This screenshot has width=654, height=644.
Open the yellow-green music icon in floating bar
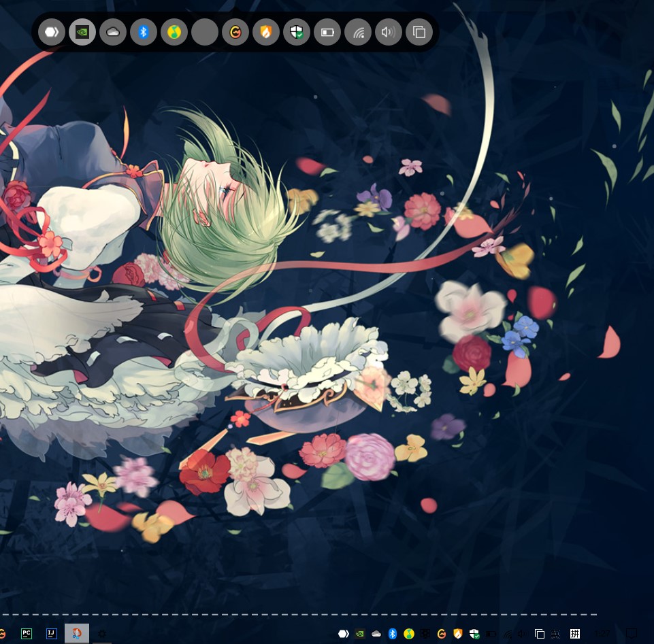tap(174, 32)
